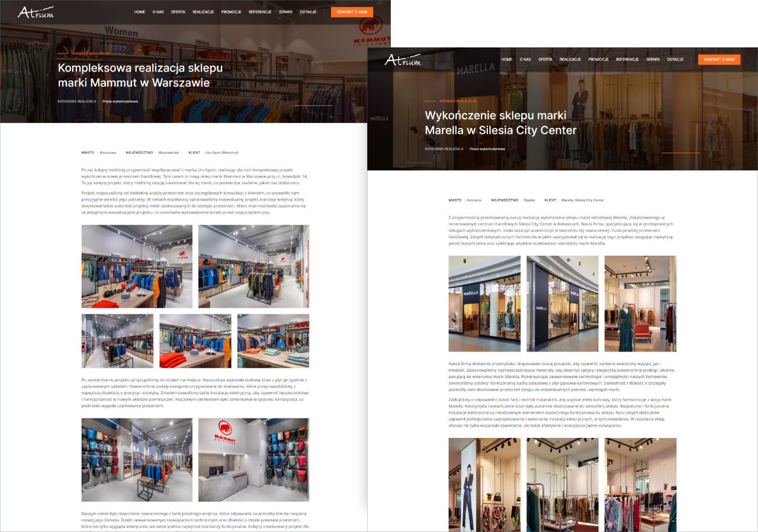This screenshot has width=758, height=532.
Task: Click the Atrium logo on the Mammut page
Action: (36, 12)
